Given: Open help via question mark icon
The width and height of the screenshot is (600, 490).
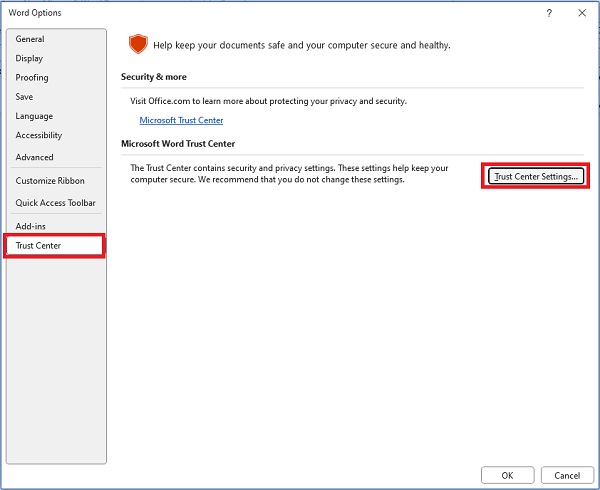Looking at the screenshot, I should tap(549, 13).
